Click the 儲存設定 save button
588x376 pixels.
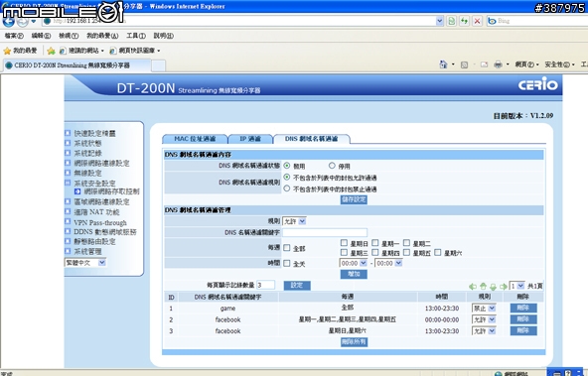[x=354, y=199]
